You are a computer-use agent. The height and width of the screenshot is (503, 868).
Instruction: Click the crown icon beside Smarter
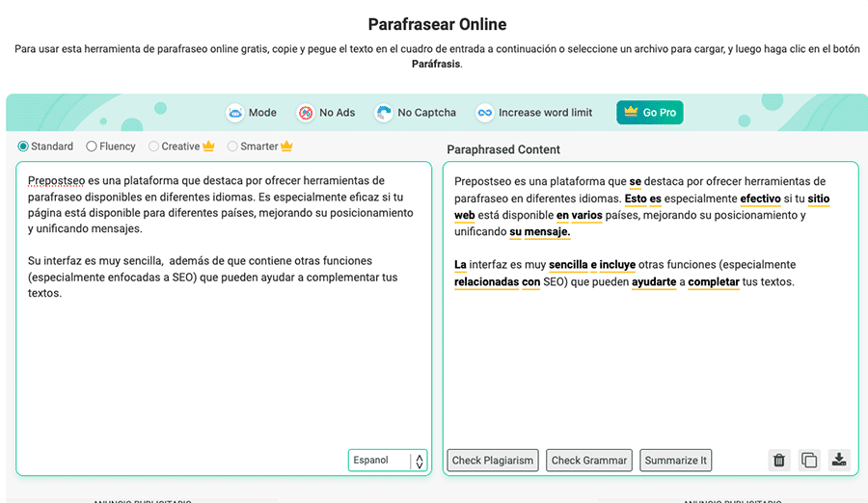[x=286, y=146]
